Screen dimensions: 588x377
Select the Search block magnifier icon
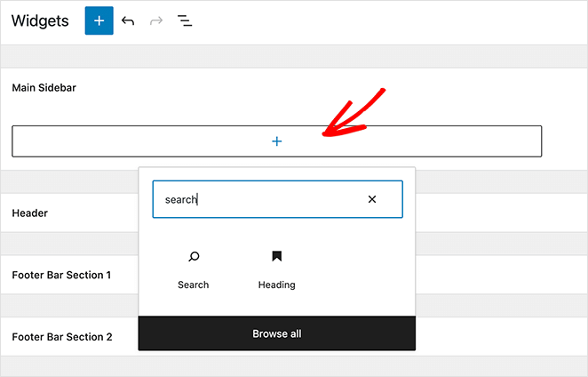pyautogui.click(x=193, y=257)
